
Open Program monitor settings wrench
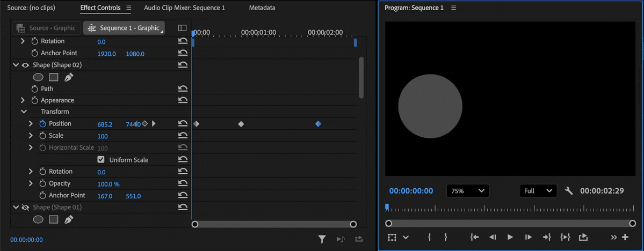tap(569, 191)
